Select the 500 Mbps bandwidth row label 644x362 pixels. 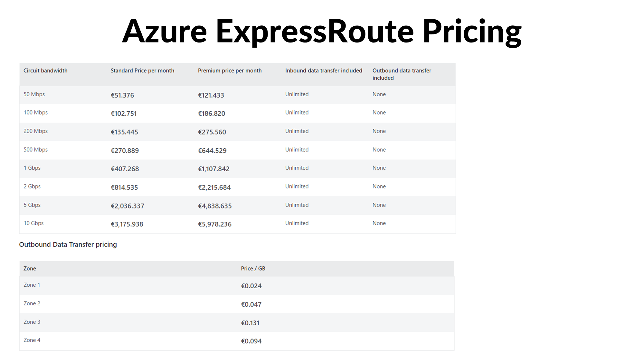[35, 150]
